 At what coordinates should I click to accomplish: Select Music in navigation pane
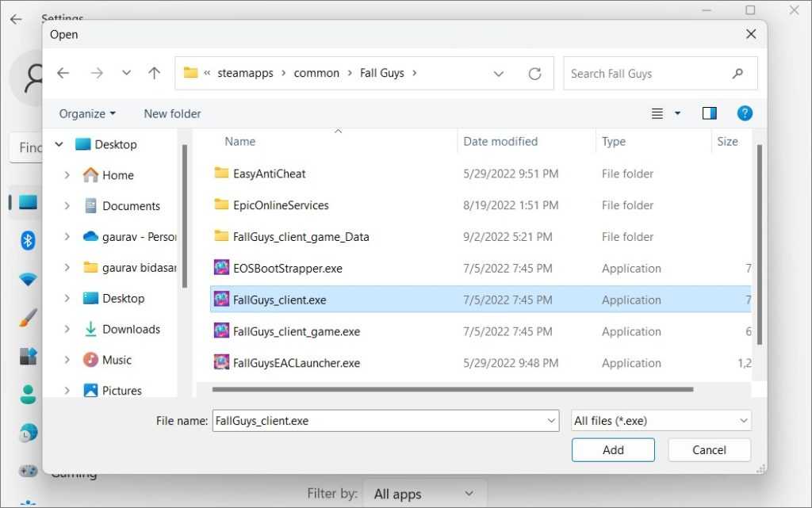click(x=107, y=360)
